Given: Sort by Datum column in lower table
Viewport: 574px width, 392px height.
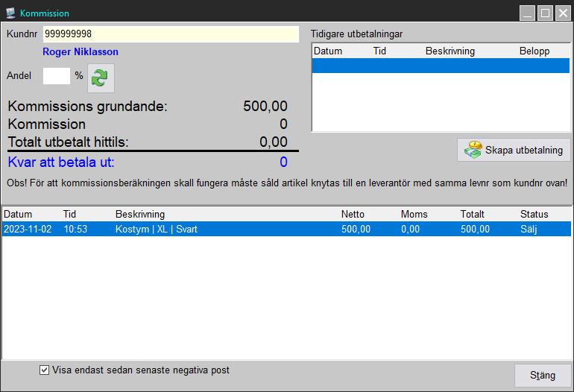Looking at the screenshot, I should pyautogui.click(x=18, y=215).
